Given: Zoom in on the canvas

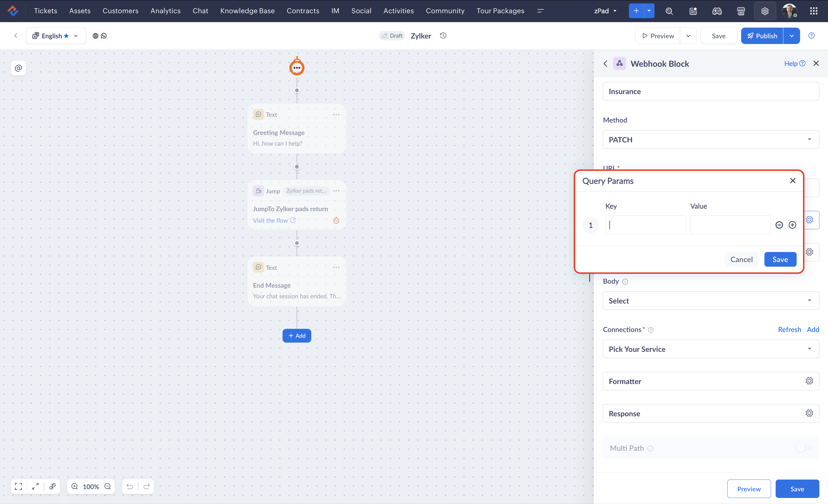Looking at the screenshot, I should (x=75, y=486).
